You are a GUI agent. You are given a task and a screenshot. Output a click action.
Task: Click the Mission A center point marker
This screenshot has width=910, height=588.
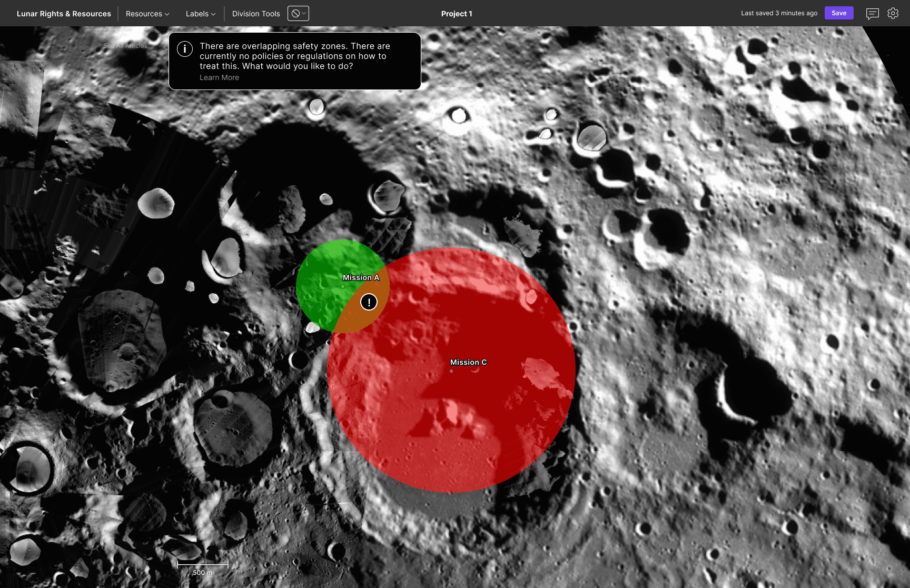[343, 286]
